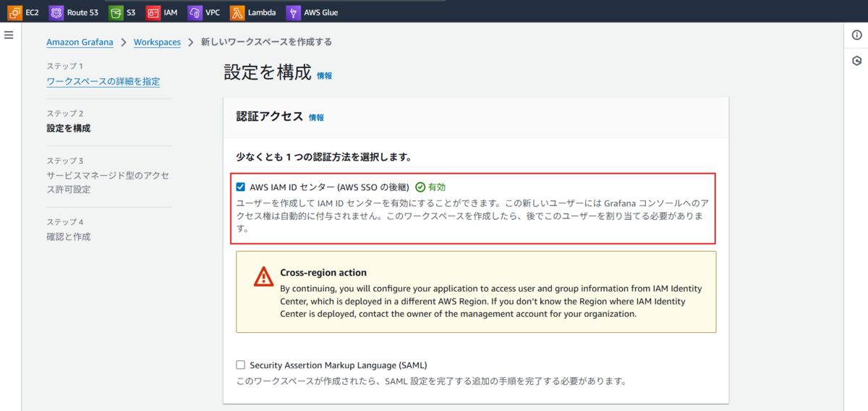Select the 確認と作成 step 4 label
Screen dimensions: 868x411
click(x=69, y=237)
